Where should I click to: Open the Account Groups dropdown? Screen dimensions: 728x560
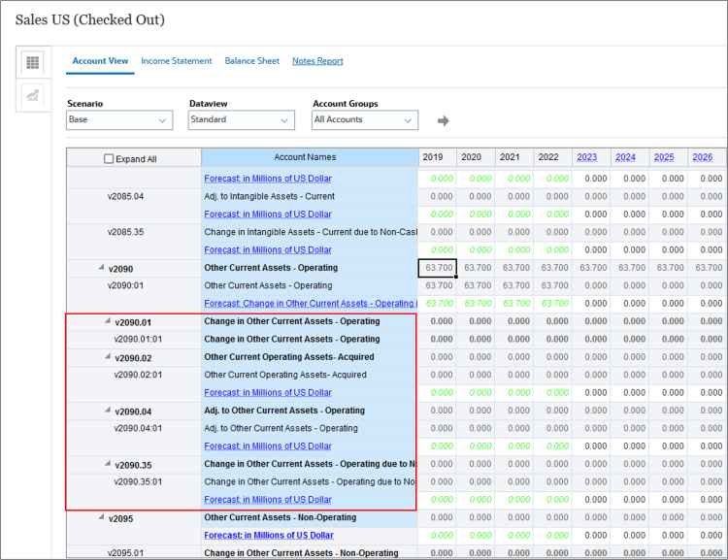click(365, 120)
